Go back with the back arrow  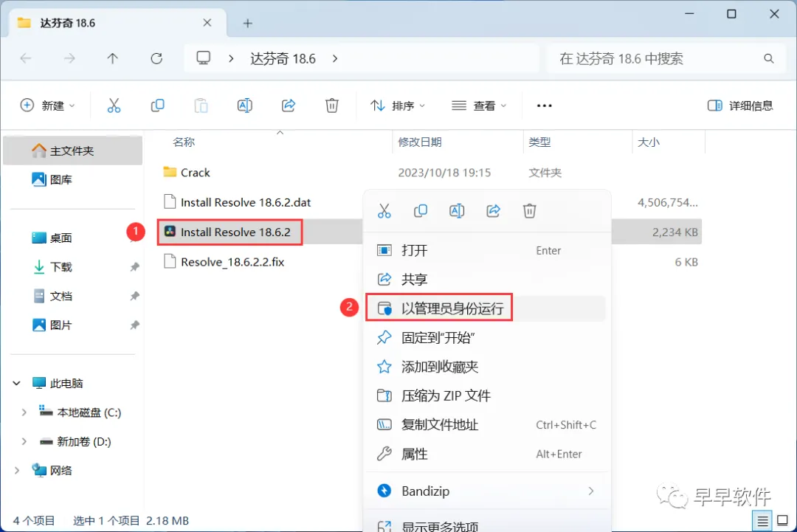click(x=26, y=59)
